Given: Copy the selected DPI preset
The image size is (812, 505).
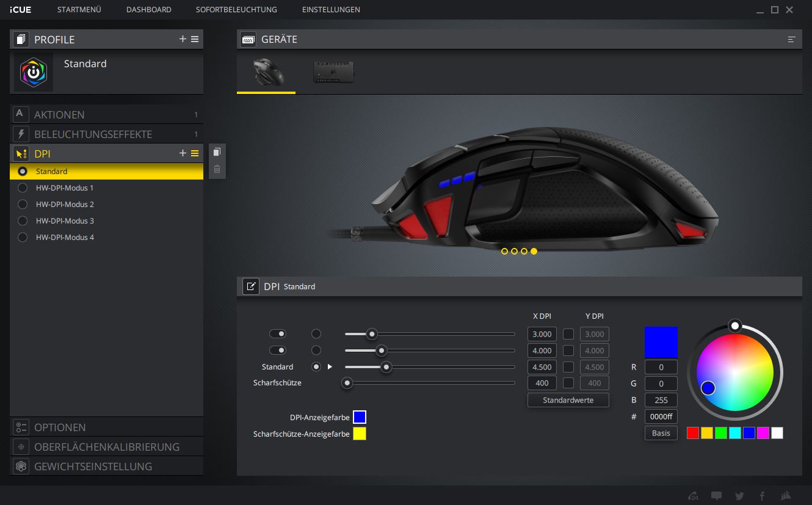Looking at the screenshot, I should click(217, 152).
